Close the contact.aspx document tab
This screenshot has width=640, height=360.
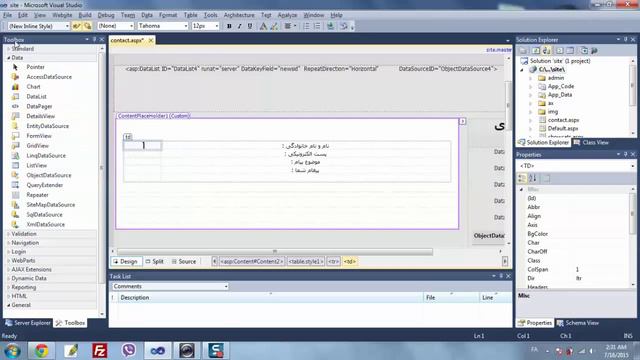coord(151,40)
